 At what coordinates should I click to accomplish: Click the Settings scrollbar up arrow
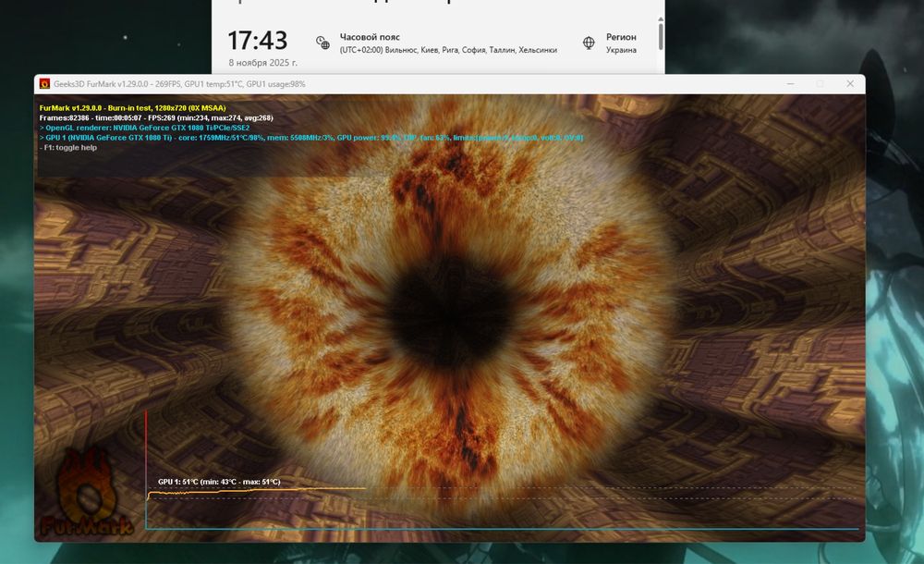pyautogui.click(x=661, y=18)
